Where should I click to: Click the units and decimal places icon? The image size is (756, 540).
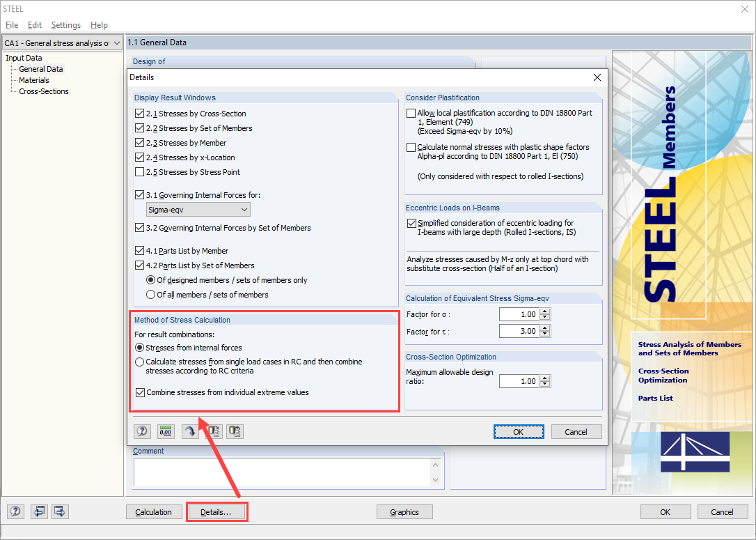point(166,431)
